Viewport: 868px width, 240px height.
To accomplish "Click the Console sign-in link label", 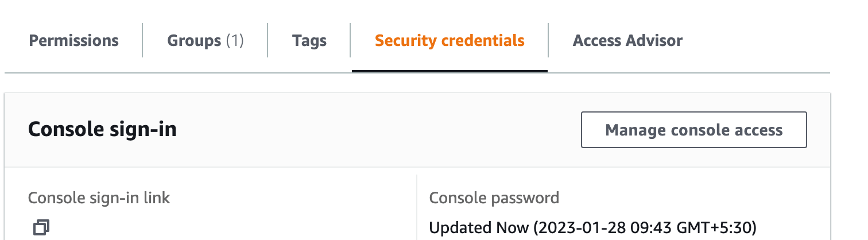I will tap(99, 199).
